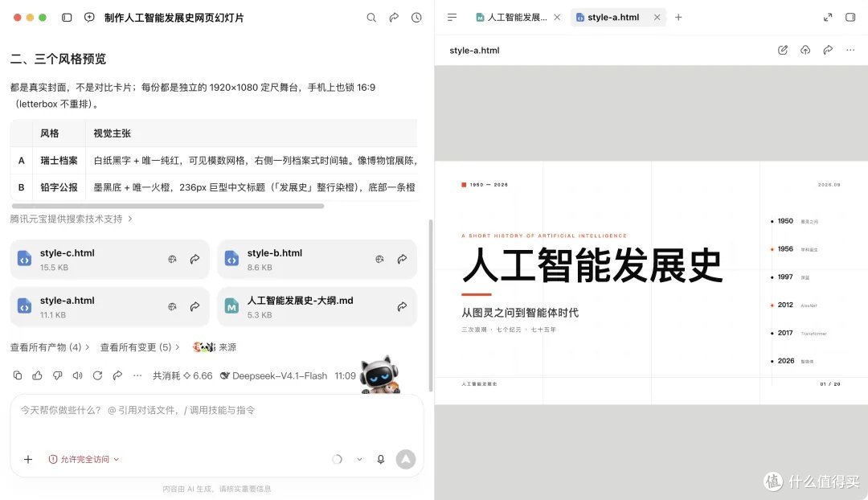
Task: Like the response with thumbs up
Action: pyautogui.click(x=38, y=375)
